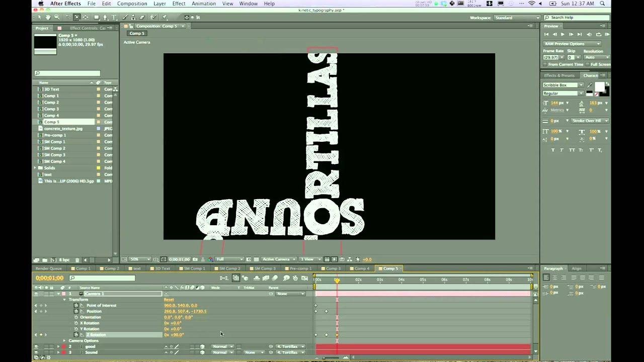Toggle Position stopwatch for Camera 1
644x362 pixels.
pyautogui.click(x=76, y=311)
